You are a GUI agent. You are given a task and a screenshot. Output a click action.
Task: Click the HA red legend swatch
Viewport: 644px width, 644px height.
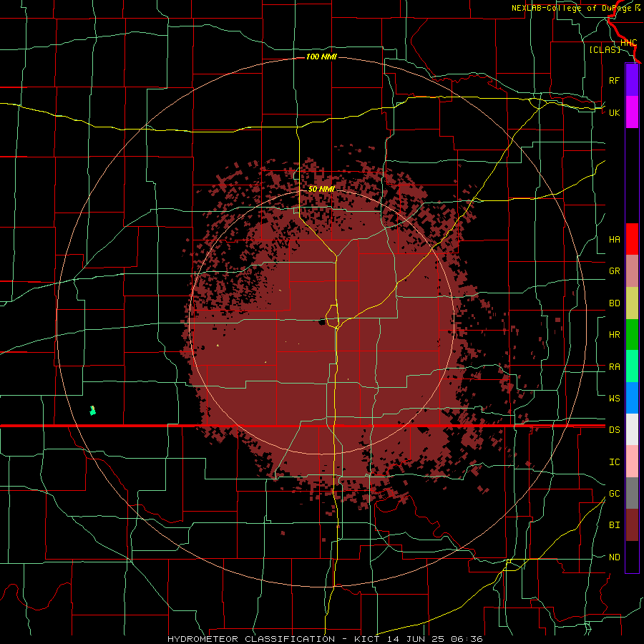tap(632, 239)
